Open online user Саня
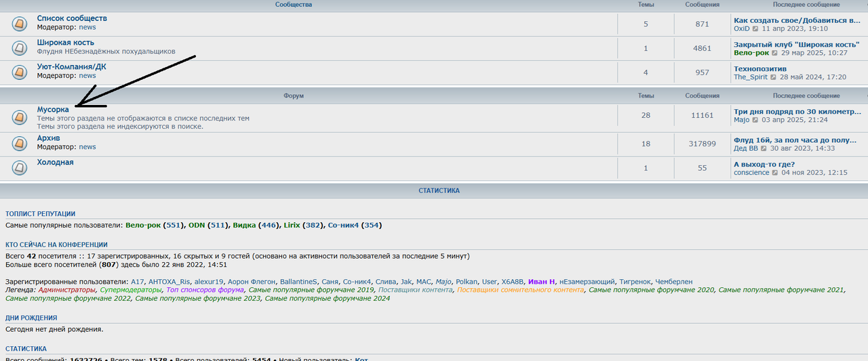 tap(330, 281)
